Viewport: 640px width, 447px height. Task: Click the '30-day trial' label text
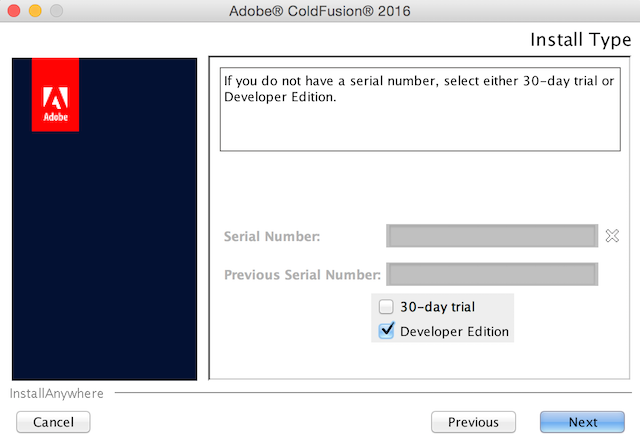(x=438, y=307)
